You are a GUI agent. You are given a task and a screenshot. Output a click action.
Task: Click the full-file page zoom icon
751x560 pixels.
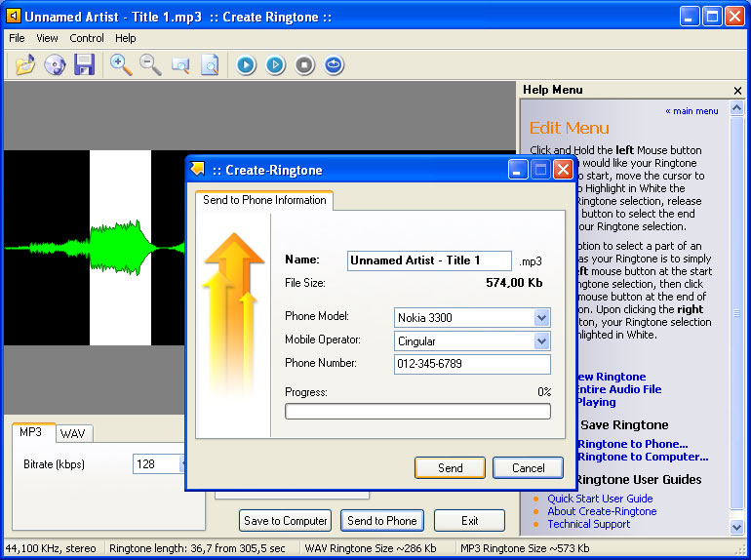[x=210, y=65]
